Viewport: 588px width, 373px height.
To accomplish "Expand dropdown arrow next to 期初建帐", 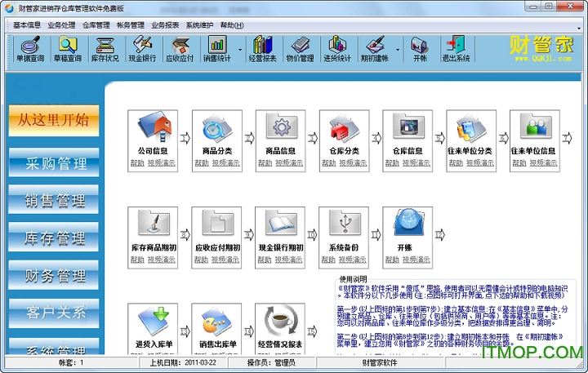I will tap(398, 49).
